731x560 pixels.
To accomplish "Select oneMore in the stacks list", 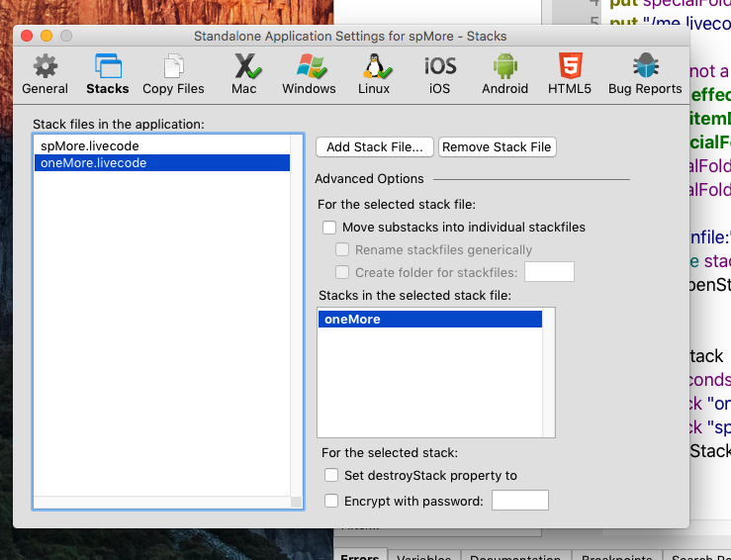I will pos(430,320).
